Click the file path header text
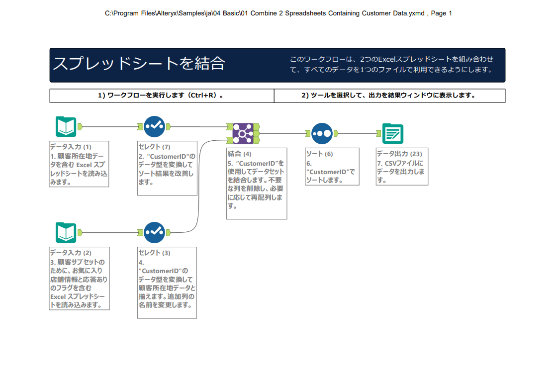This screenshot has width=557, height=392. pyautogui.click(x=278, y=13)
